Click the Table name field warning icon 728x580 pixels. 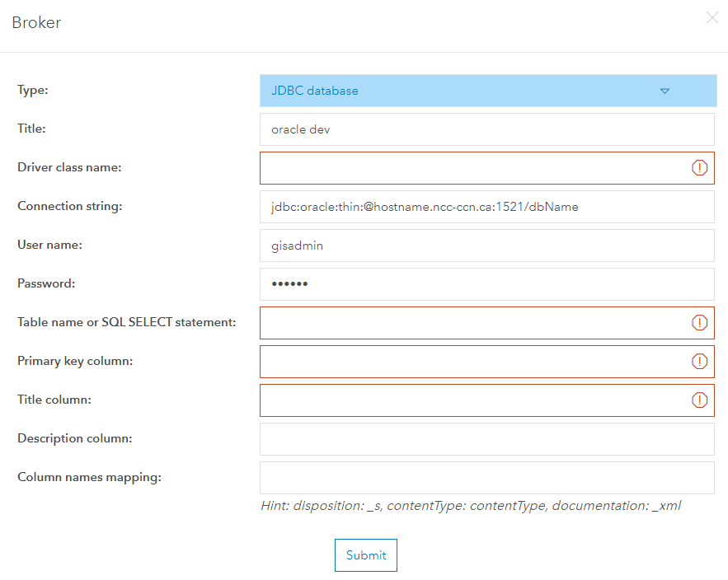coord(699,323)
